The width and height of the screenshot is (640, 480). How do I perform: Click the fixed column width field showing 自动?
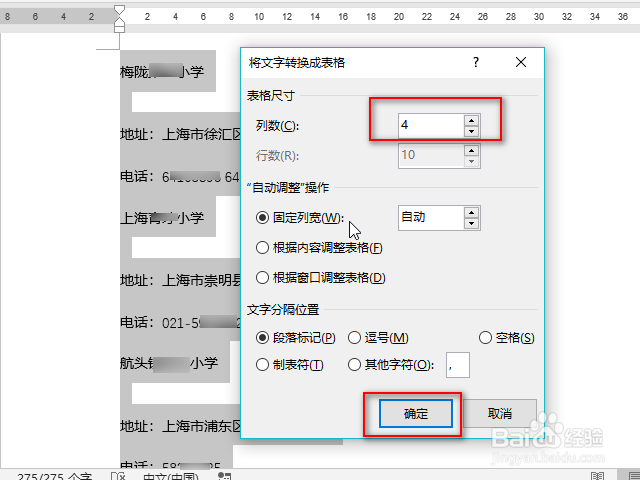[x=431, y=218]
